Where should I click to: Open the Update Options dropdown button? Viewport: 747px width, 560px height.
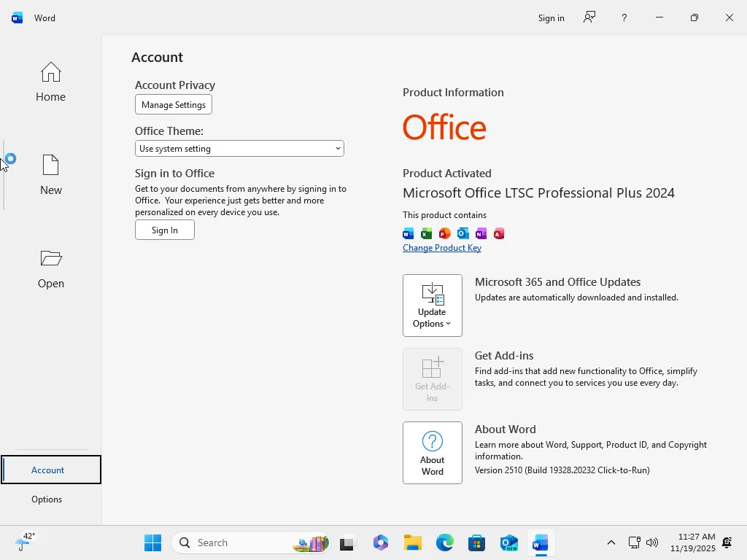(x=432, y=306)
